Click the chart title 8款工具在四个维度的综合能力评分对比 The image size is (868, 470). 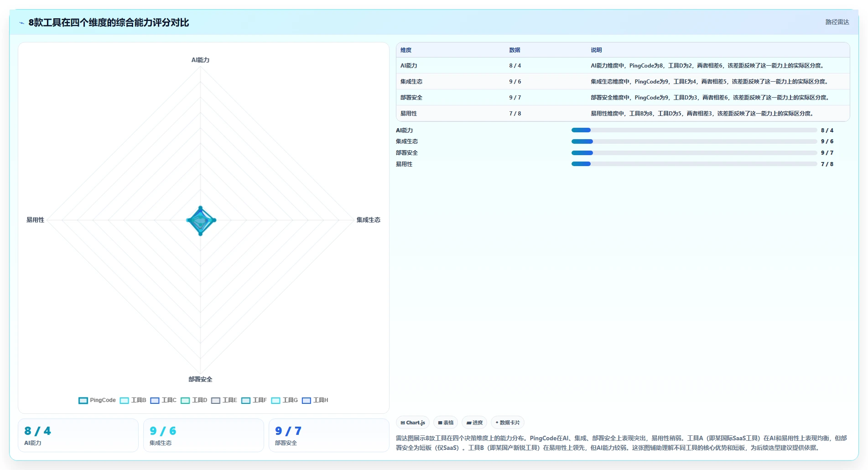(x=109, y=22)
